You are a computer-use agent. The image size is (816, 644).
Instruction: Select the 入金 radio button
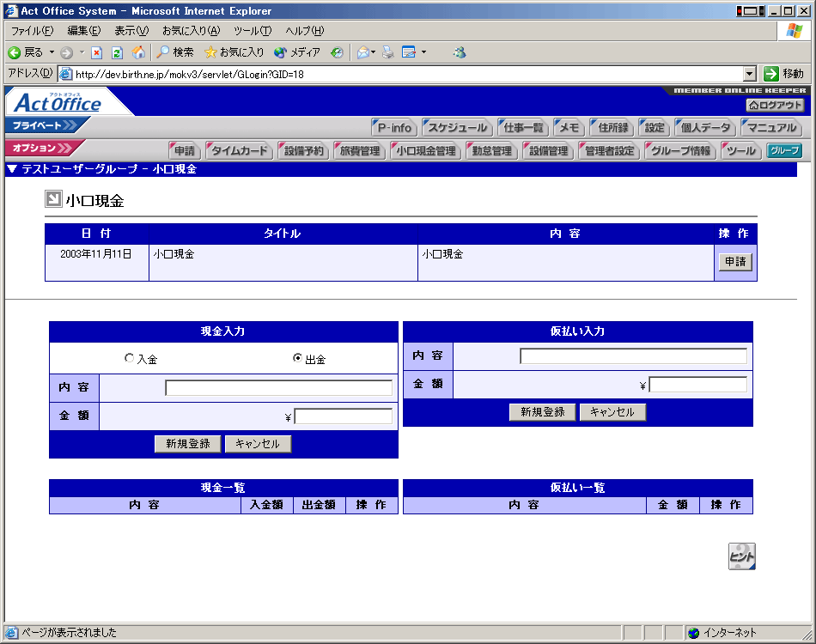pos(130,358)
